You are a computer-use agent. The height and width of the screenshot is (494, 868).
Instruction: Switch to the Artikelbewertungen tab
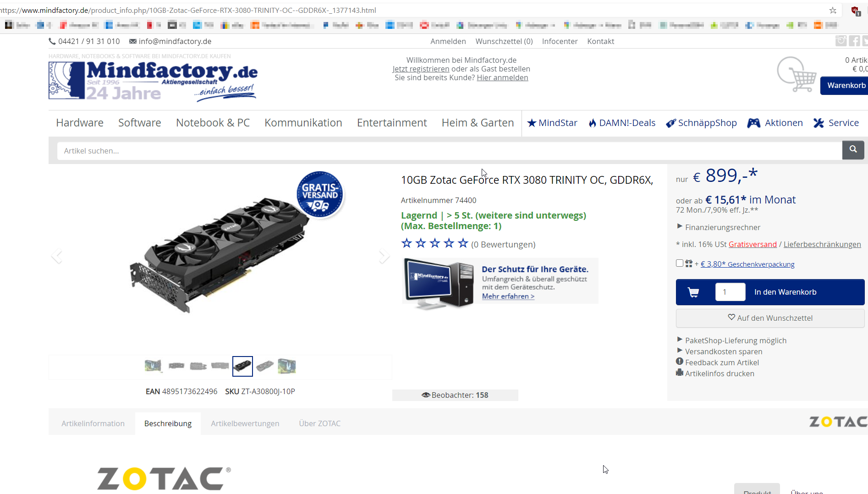[x=245, y=423]
